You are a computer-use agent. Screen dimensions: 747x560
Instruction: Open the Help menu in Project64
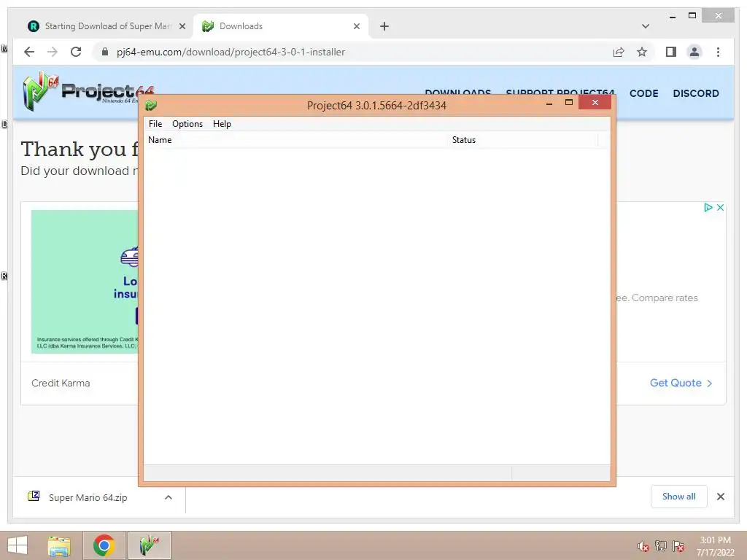(222, 124)
